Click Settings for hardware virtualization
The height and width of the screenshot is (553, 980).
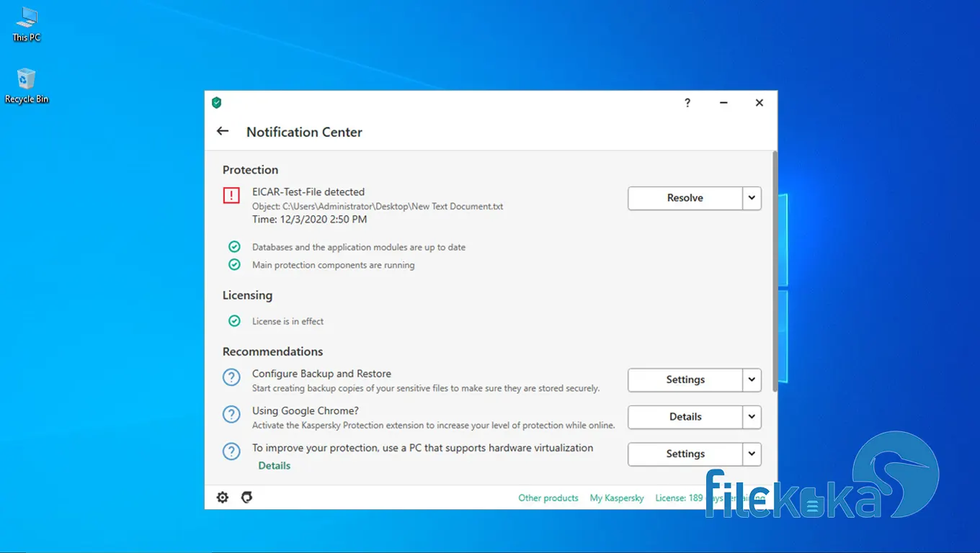(685, 454)
